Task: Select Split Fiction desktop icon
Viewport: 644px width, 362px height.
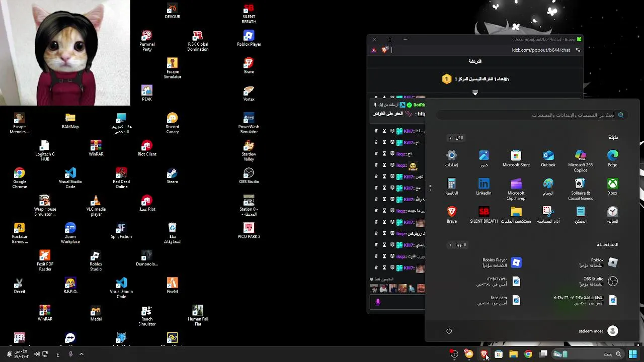Action: pyautogui.click(x=121, y=231)
